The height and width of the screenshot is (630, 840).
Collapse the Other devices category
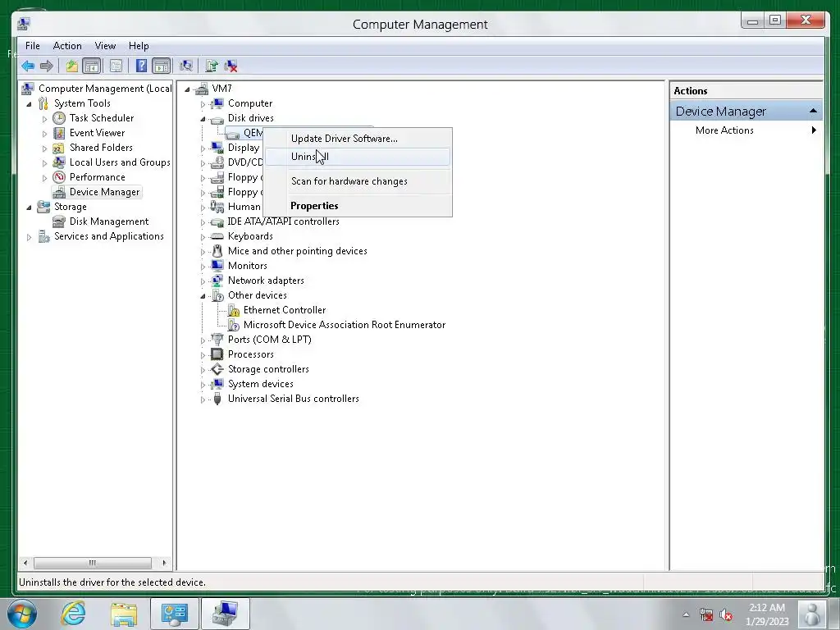point(203,295)
